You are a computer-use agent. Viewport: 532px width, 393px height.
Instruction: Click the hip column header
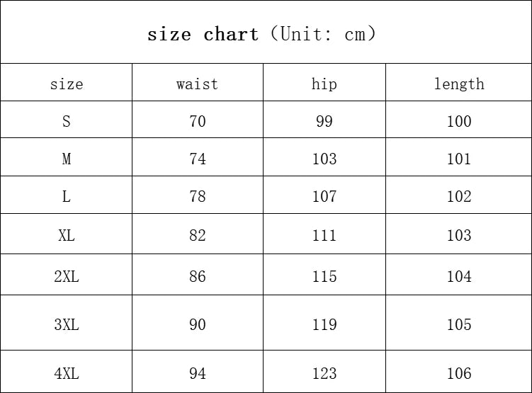pyautogui.click(x=324, y=84)
